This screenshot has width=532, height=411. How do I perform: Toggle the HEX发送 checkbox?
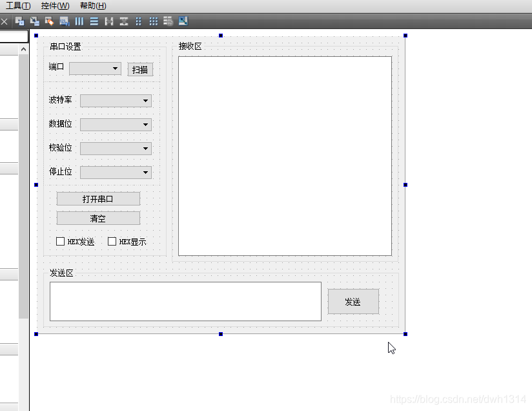pyautogui.click(x=76, y=242)
